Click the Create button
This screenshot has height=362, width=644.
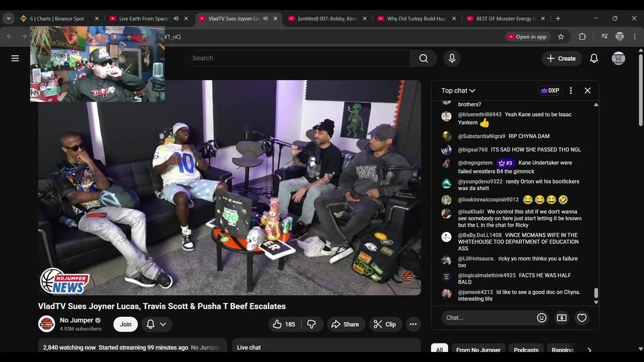click(x=561, y=58)
